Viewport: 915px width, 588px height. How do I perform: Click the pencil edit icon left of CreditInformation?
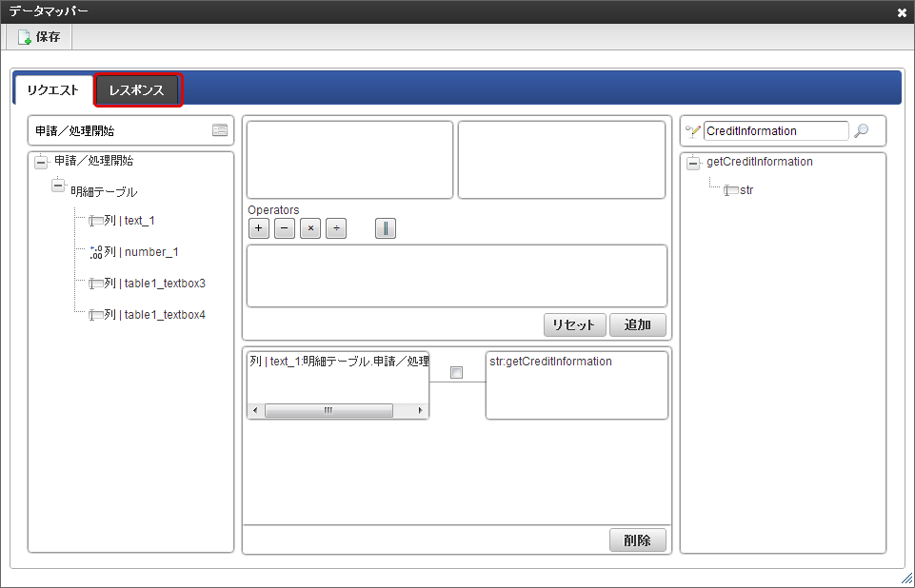coord(692,130)
